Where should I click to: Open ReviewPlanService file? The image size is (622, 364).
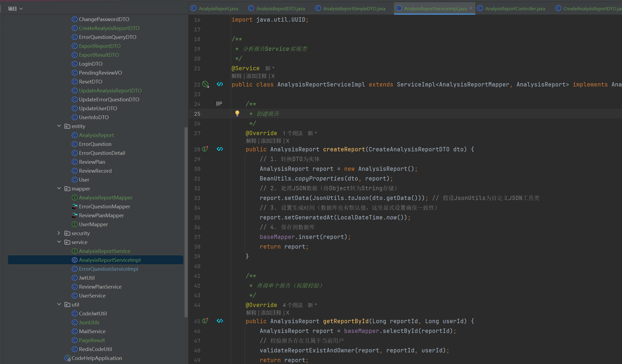100,287
